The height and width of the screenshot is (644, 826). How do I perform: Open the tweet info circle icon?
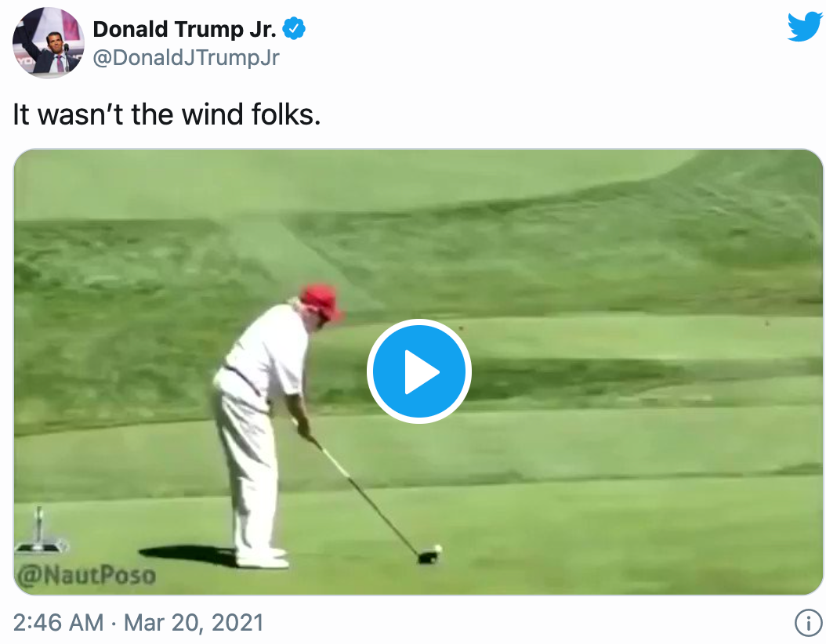809,624
